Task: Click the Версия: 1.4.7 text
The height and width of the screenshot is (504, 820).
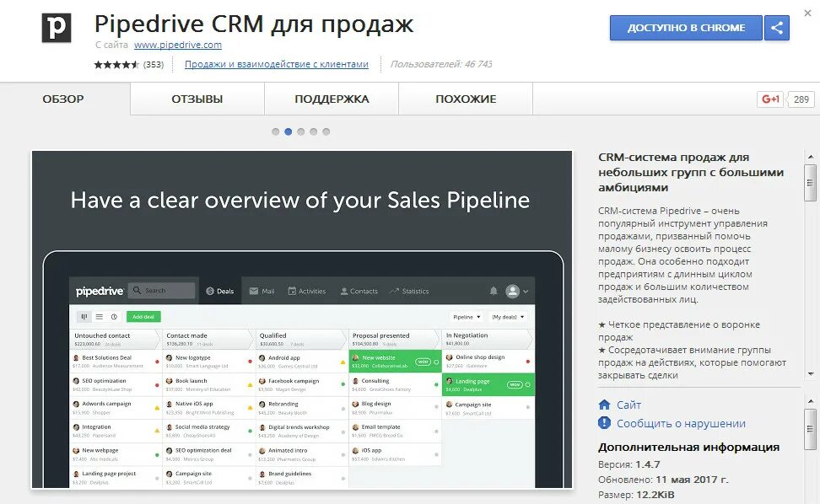Action: (628, 464)
